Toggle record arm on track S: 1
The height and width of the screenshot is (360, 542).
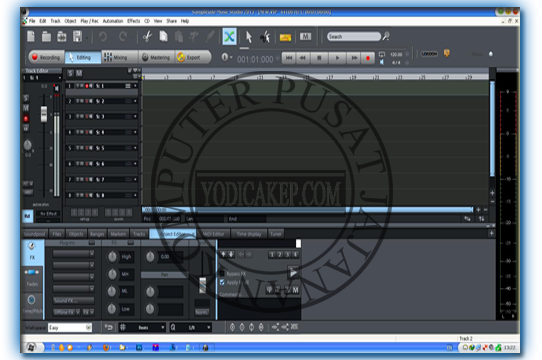87,86
